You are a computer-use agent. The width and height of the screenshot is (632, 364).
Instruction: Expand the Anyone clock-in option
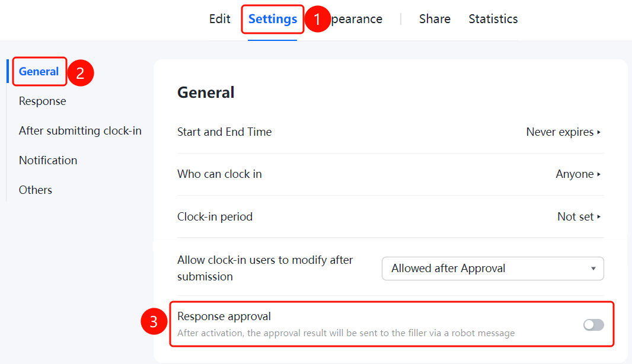(578, 174)
